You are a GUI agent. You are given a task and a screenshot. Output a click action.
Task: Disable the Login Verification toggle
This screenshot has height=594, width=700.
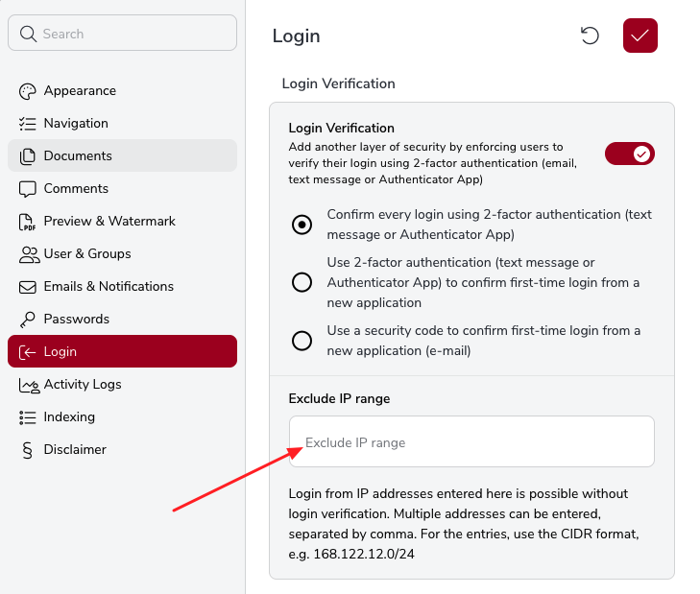[x=630, y=154]
